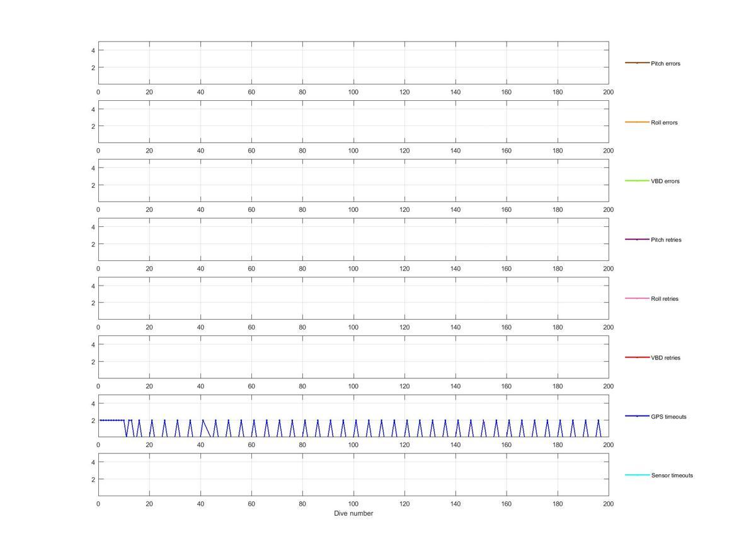Click the 200 tick label below Sensor timeouts plot

[x=609, y=504]
